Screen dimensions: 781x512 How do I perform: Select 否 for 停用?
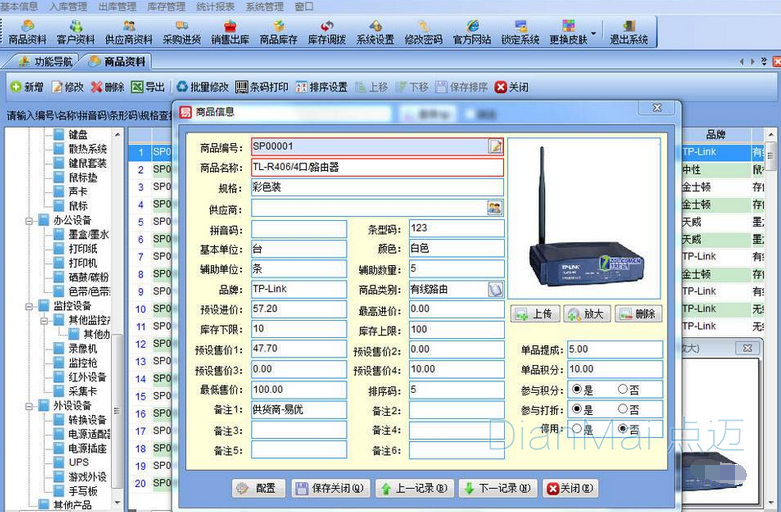click(x=623, y=429)
